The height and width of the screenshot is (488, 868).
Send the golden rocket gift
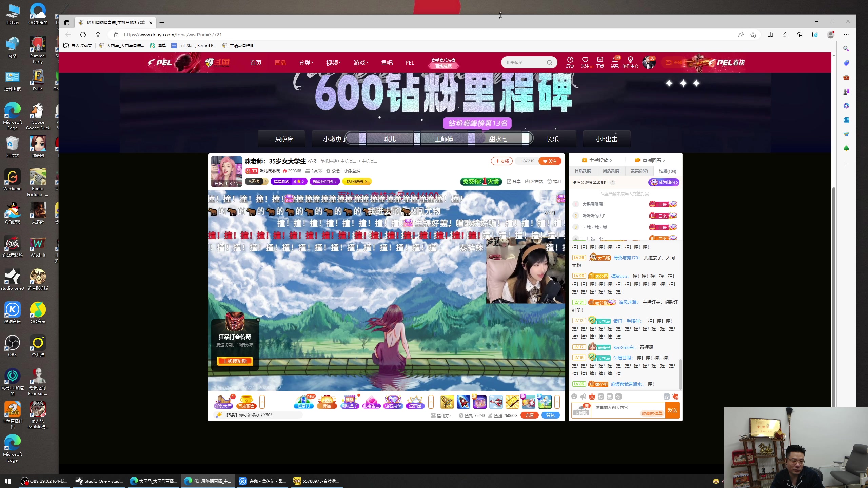point(447,402)
